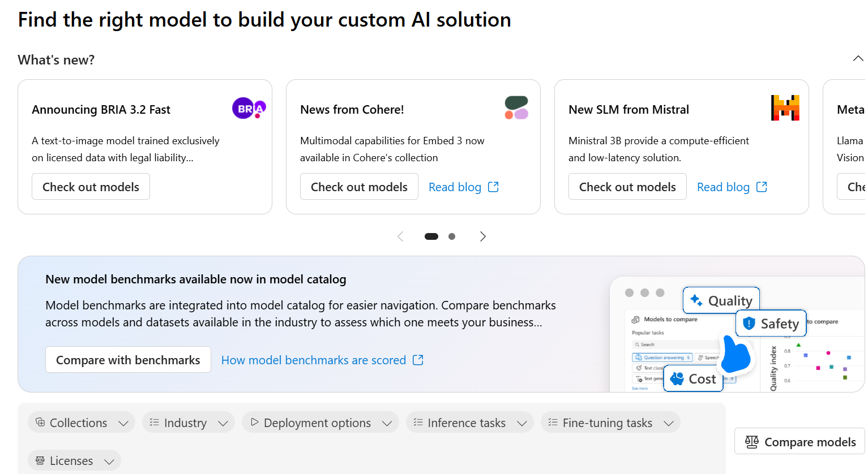Click the News from Cohere! title
This screenshot has height=474, width=868.
(x=352, y=110)
